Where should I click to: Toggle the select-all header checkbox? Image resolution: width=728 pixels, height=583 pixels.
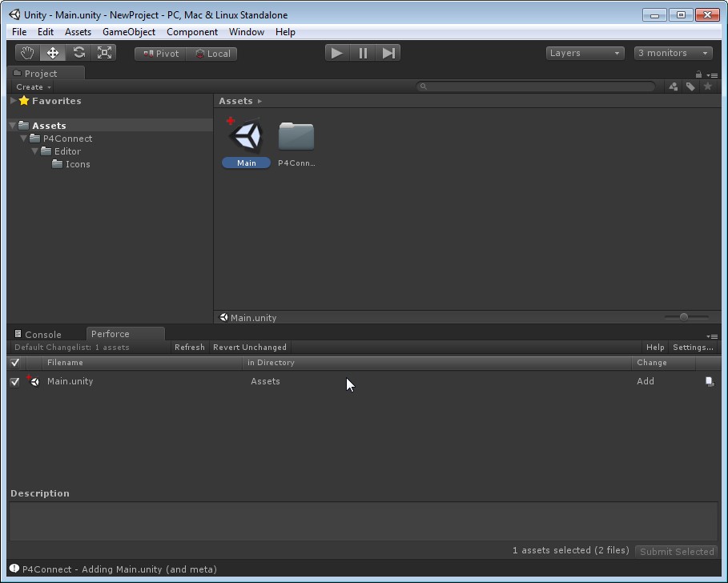15,363
